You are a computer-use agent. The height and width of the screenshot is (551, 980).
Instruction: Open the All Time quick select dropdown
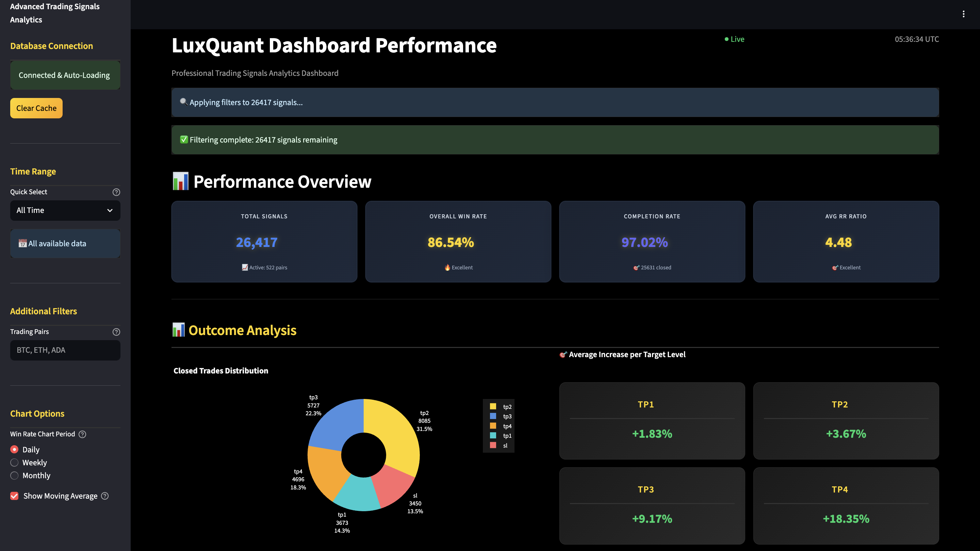coord(65,210)
